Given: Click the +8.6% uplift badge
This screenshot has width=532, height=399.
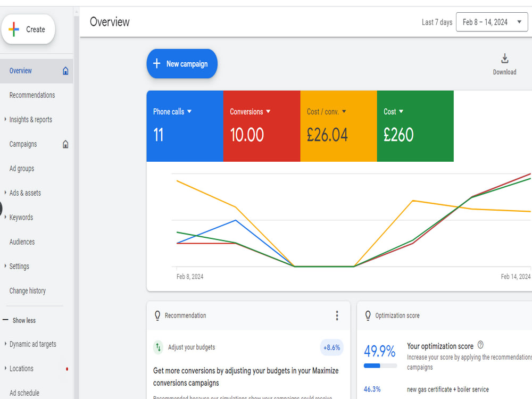Looking at the screenshot, I should coord(331,347).
